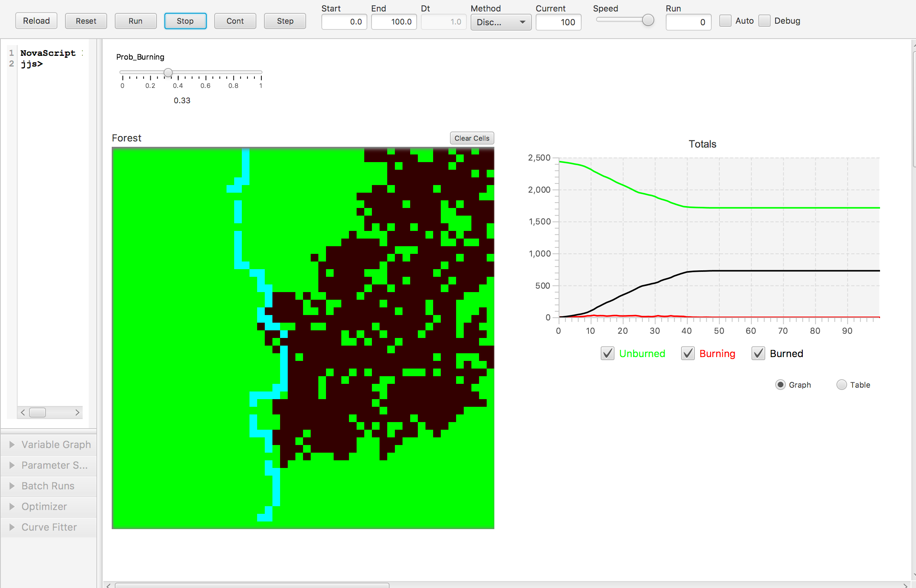Click the Forest panel label
Viewport: 916px width, 588px height.
tap(127, 138)
